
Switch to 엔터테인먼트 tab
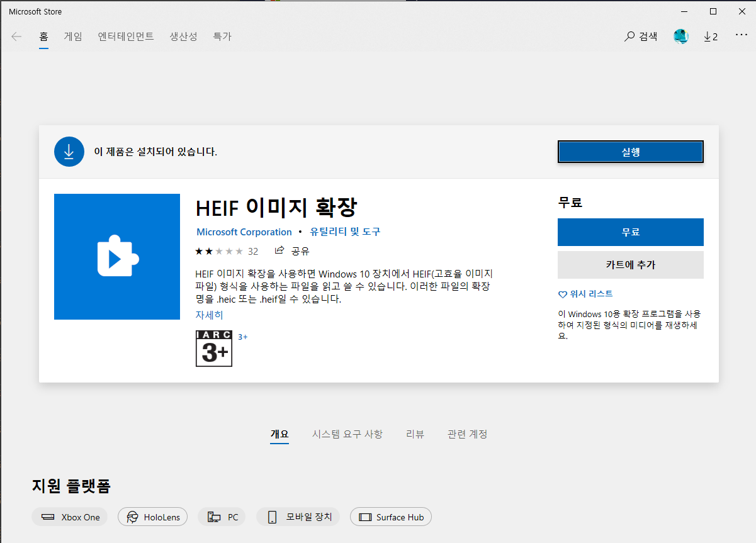tap(126, 36)
